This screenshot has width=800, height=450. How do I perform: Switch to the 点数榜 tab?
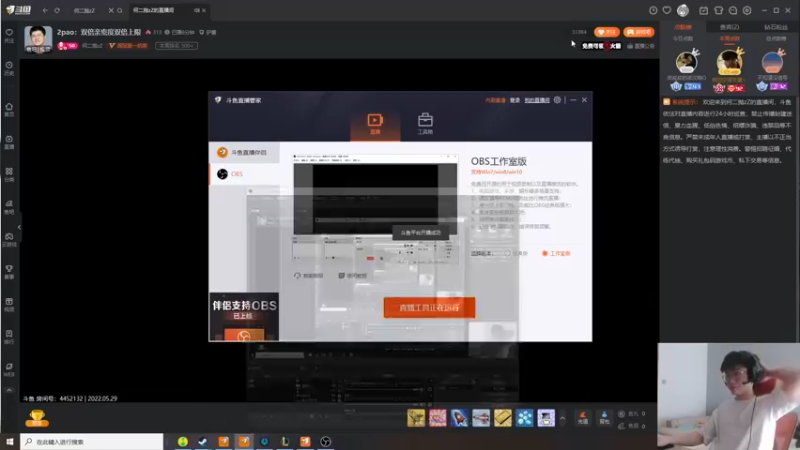[683, 27]
